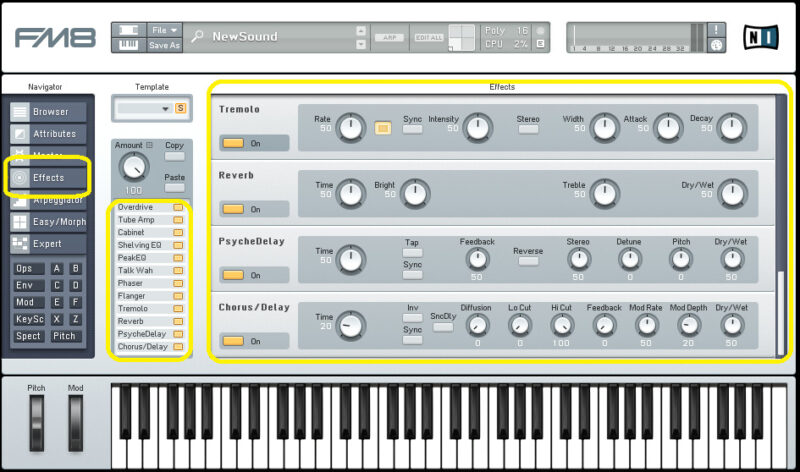Toggle the Reverb On switch
The width and height of the screenshot is (800, 472).
tap(233, 209)
